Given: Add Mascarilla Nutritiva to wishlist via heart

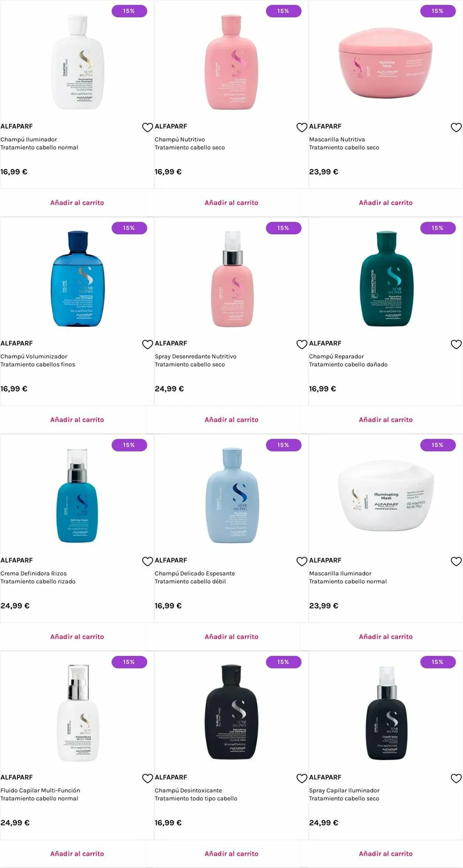Looking at the screenshot, I should click(x=456, y=127).
